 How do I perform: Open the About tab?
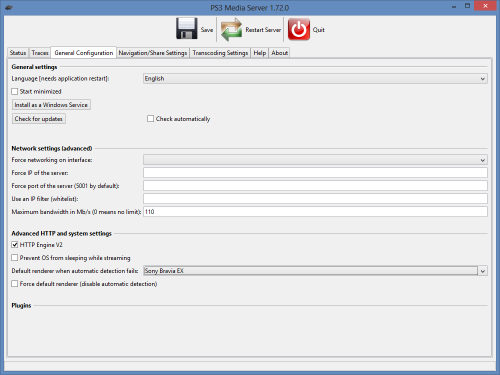pos(279,53)
